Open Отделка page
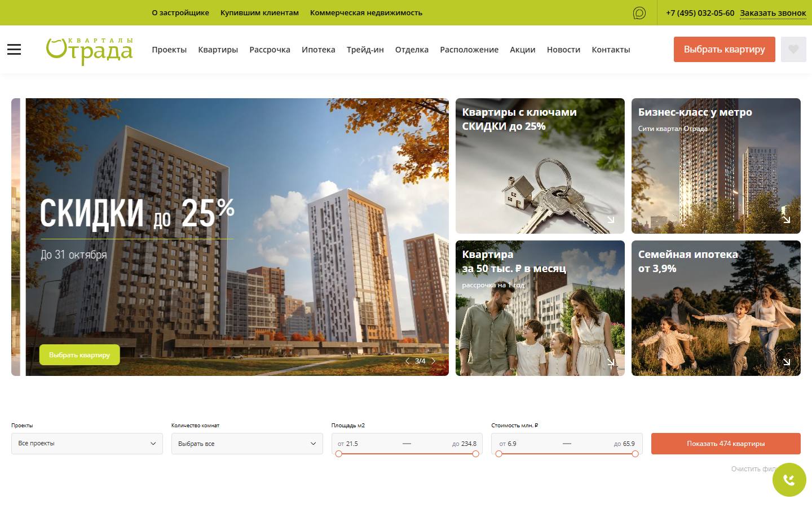The image size is (812, 508). 412,50
